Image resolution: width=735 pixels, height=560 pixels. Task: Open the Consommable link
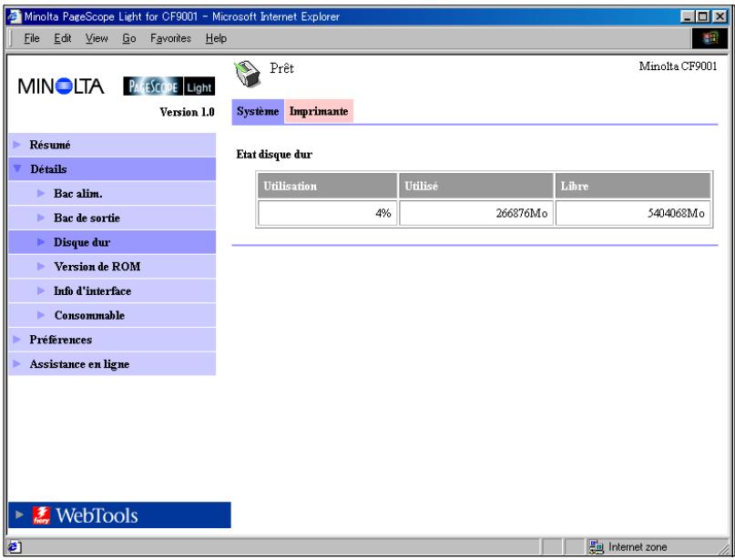[89, 315]
